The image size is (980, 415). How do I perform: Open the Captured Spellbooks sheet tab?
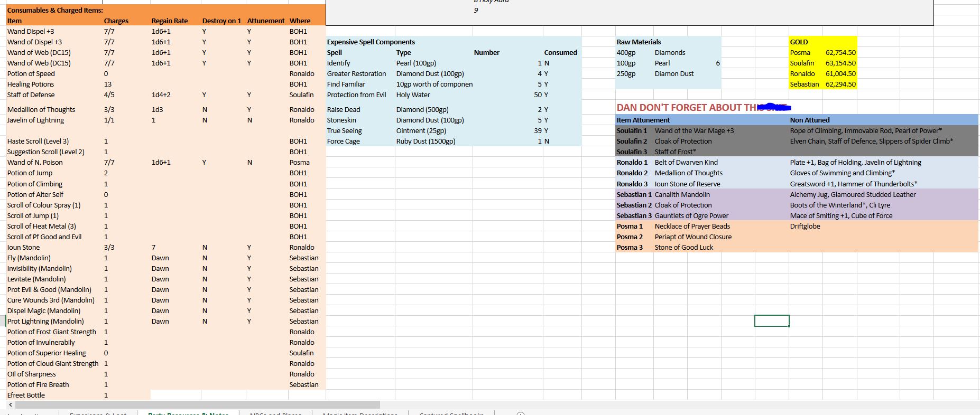coord(451,413)
